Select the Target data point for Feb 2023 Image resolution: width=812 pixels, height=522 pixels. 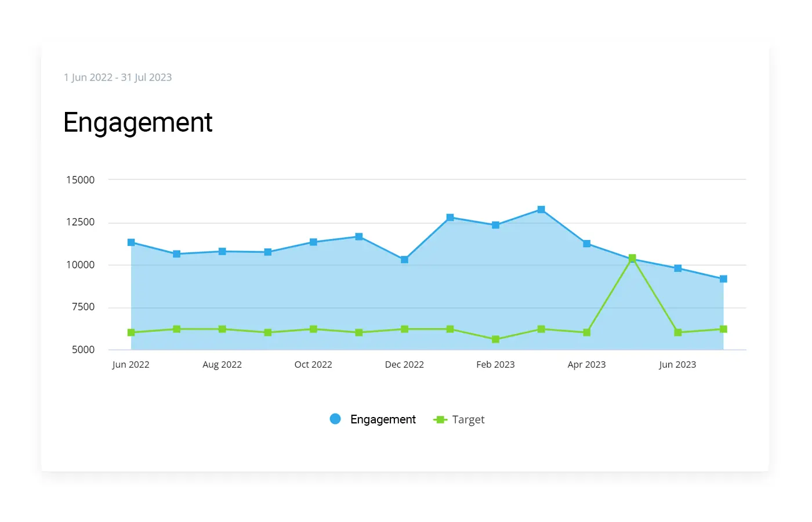coord(495,339)
